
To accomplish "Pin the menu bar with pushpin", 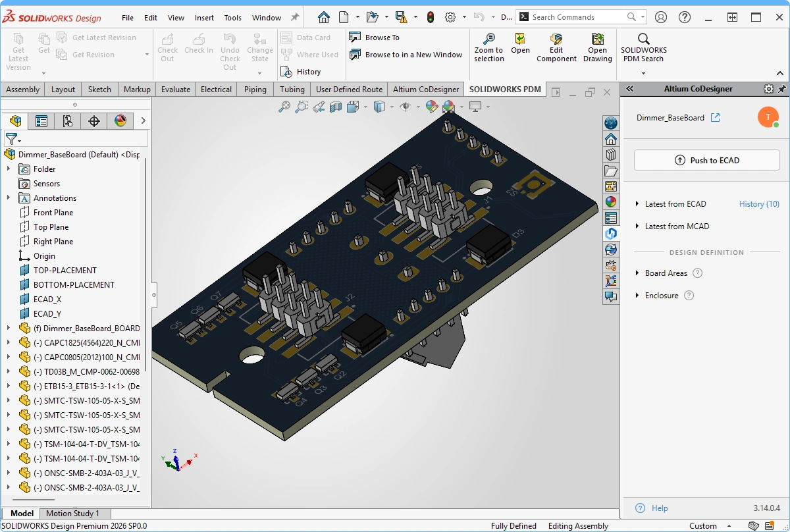I will (295, 17).
